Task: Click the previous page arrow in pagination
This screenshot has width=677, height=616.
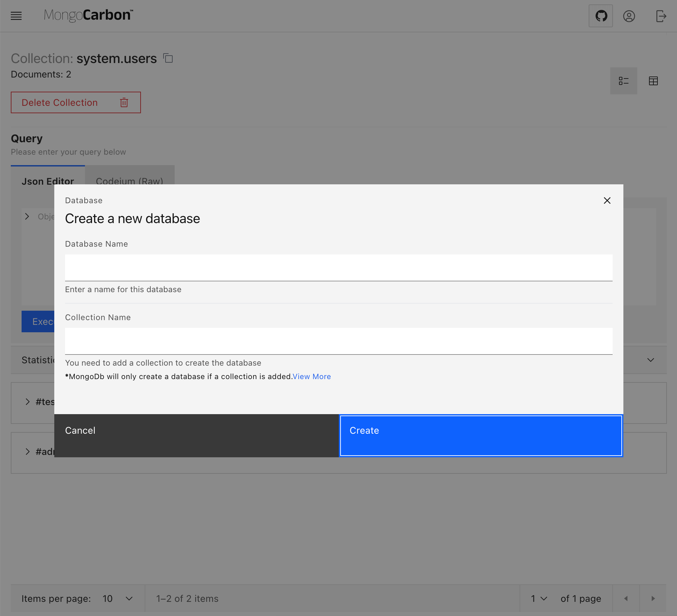Action: click(x=626, y=598)
